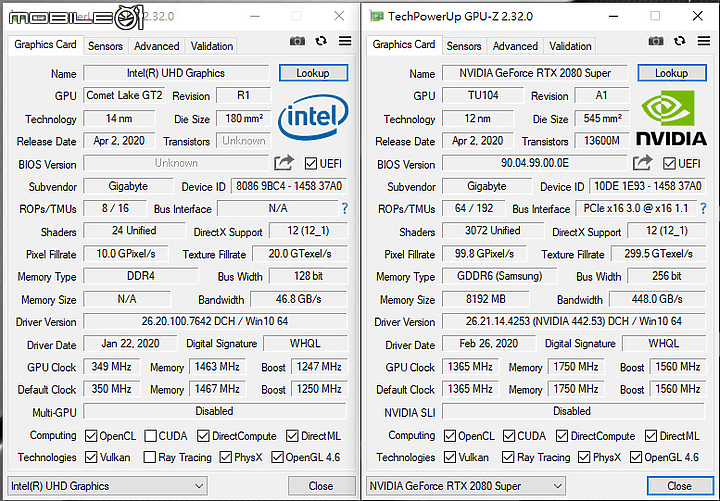
Task: Toggle CUDA checkbox in NVIDIA window
Action: [509, 436]
